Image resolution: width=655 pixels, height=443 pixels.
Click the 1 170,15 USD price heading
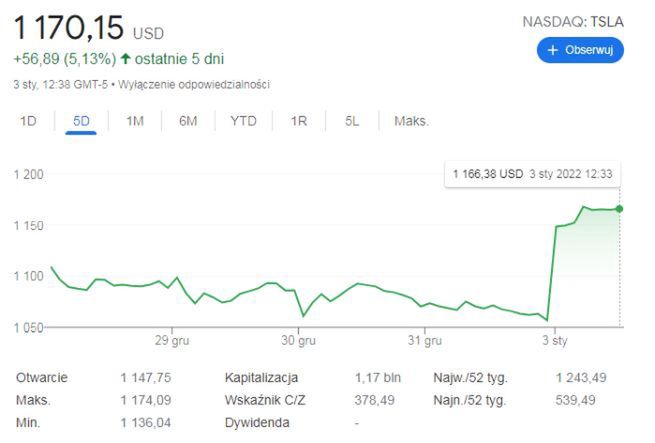88,25
